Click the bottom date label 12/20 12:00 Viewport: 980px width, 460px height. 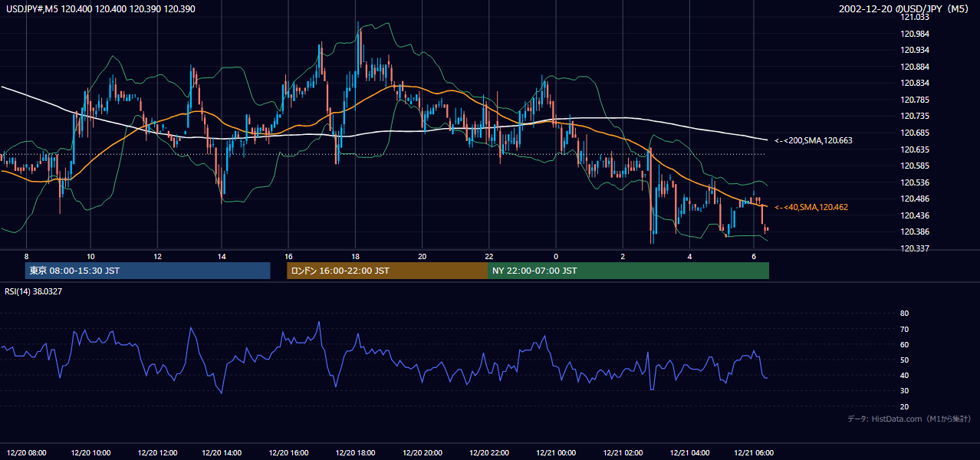pos(159,452)
